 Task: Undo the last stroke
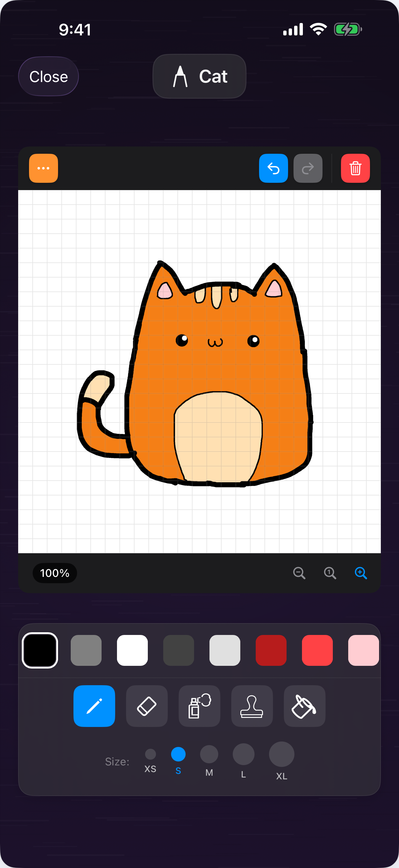[273, 168]
